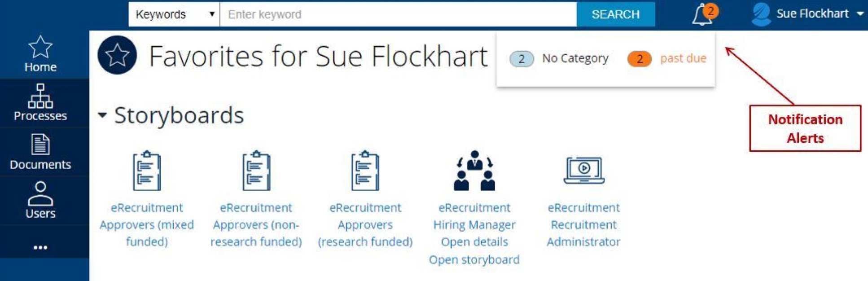Collapse the Storyboards section
Viewport: 868px width, 281px height.
pyautogui.click(x=103, y=115)
